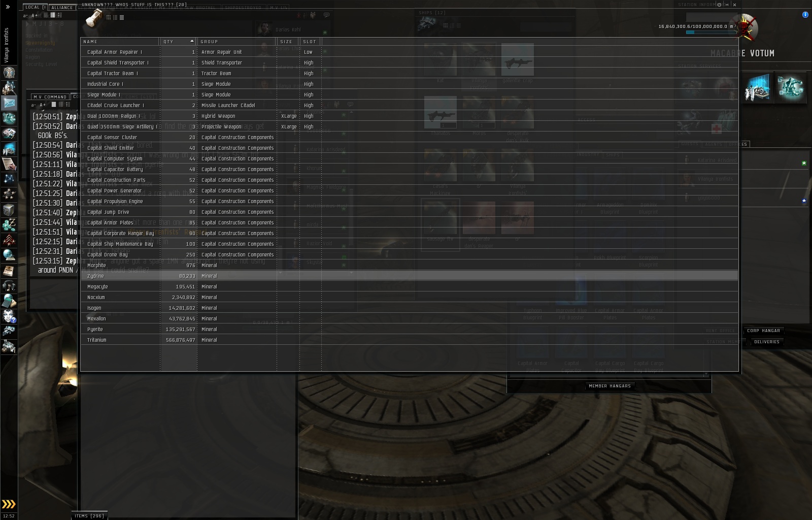Click the container icon in the inventory window
Screen dimensions: 812x520
pyautogui.click(x=93, y=18)
